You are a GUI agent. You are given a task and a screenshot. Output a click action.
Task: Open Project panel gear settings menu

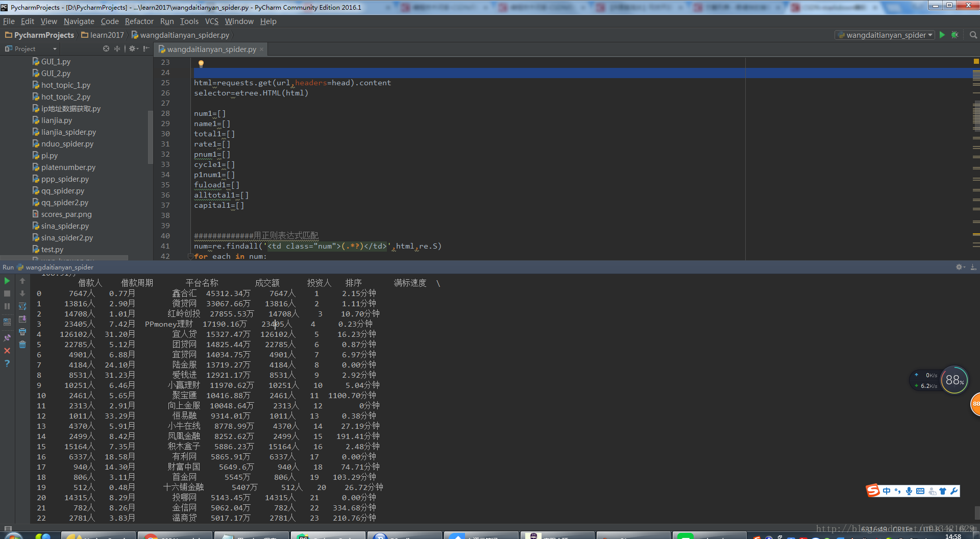tap(133, 48)
